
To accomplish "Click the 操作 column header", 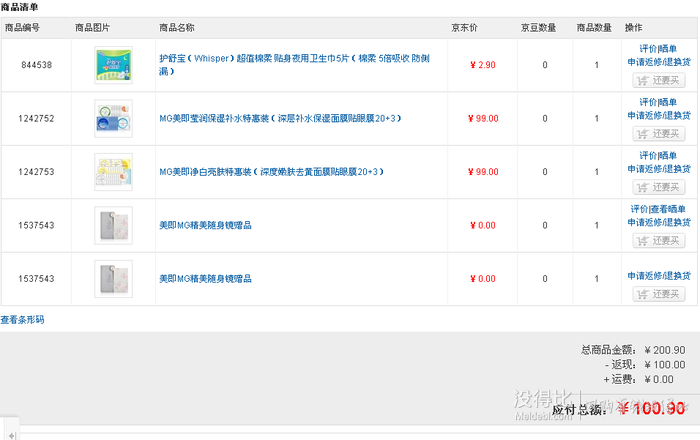I will point(633,28).
